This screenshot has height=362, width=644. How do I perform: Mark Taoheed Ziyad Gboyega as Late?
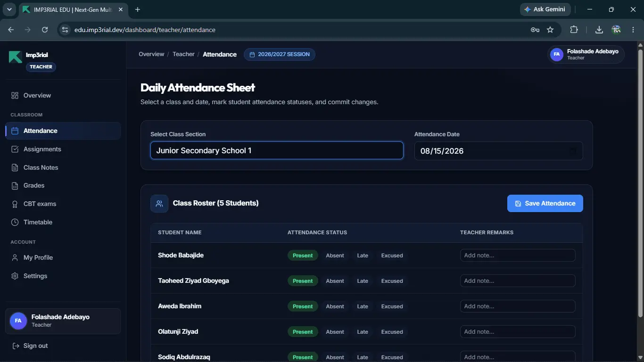pyautogui.click(x=363, y=281)
